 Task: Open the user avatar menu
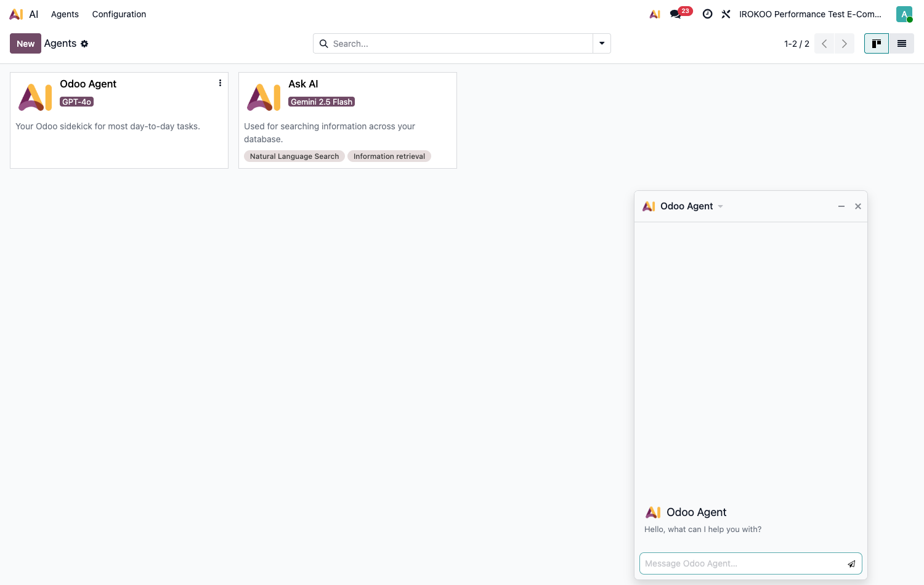904,14
